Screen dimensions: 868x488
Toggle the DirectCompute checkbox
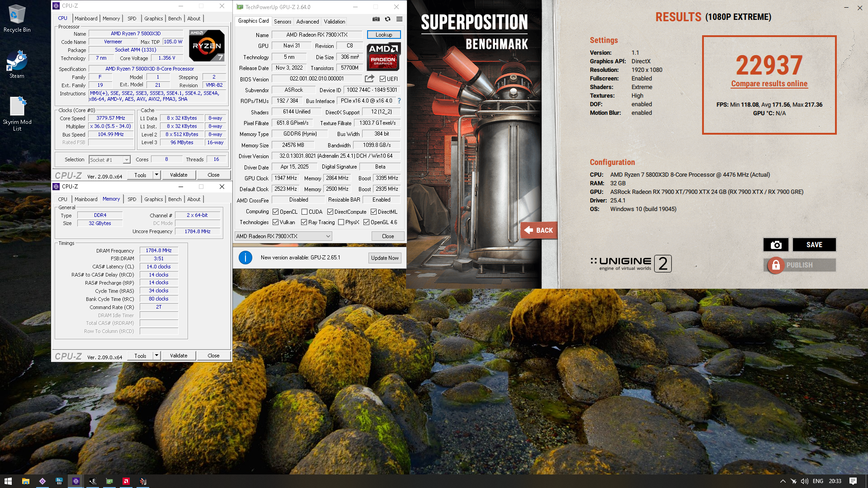point(330,212)
